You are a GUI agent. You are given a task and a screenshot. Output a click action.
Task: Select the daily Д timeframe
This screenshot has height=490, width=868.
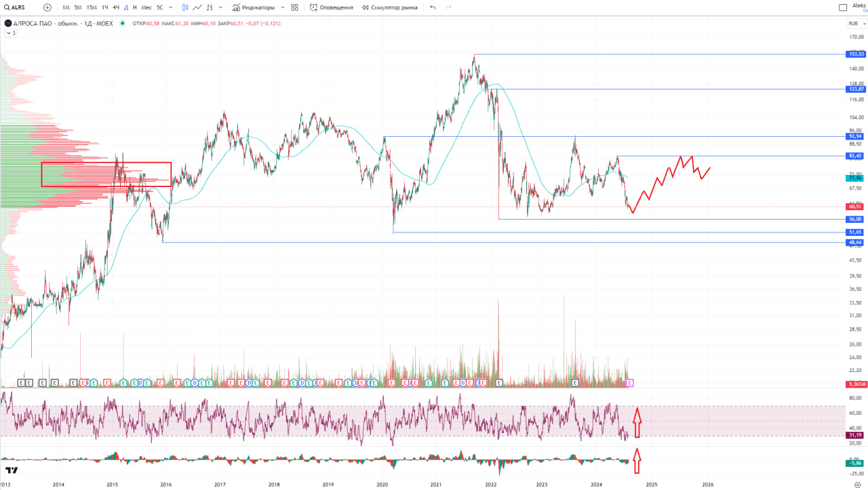pyautogui.click(x=126, y=7)
